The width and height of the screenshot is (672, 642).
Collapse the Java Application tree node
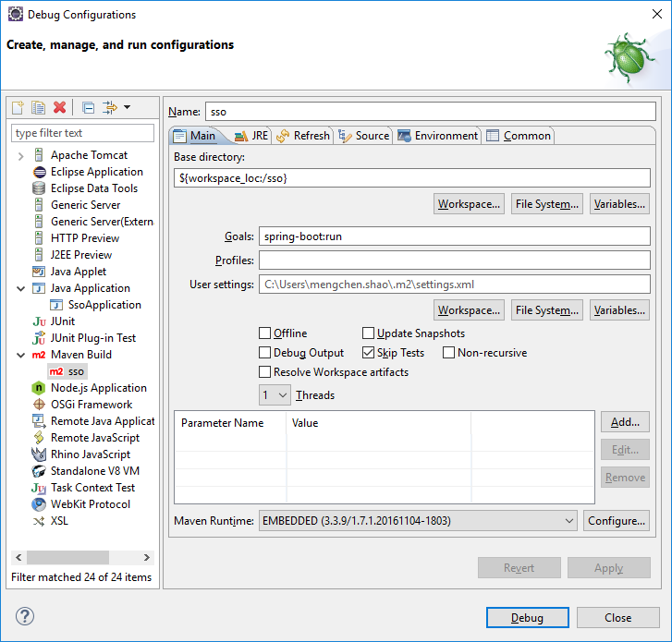click(x=20, y=288)
